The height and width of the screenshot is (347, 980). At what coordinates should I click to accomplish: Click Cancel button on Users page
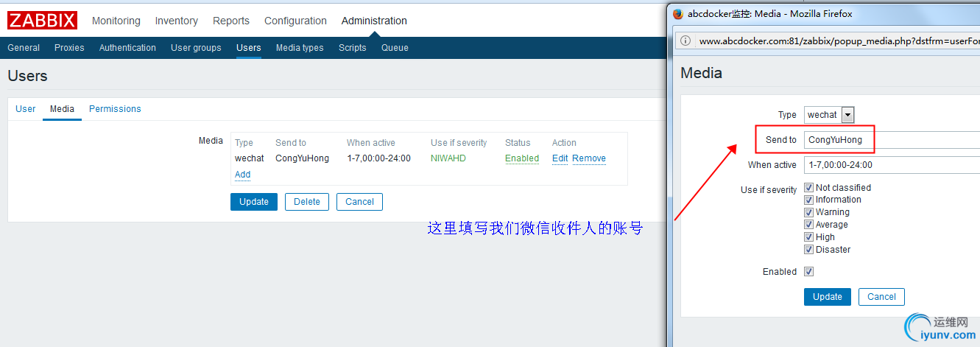click(360, 202)
